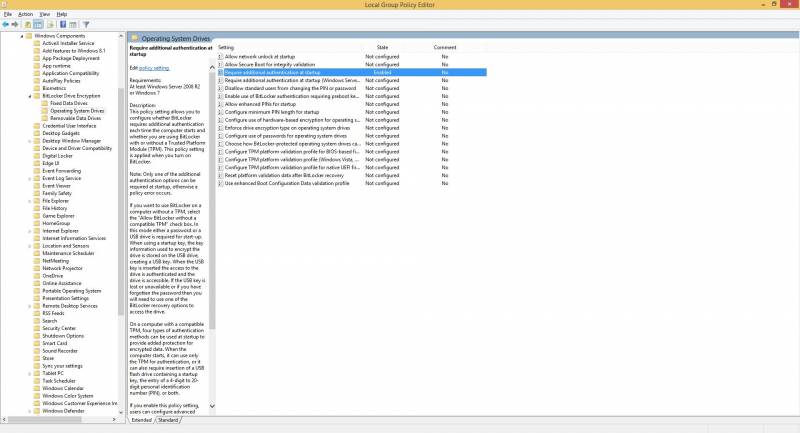800x433 pixels.
Task: Click the Forward arrow toolbar icon
Action: (16, 23)
